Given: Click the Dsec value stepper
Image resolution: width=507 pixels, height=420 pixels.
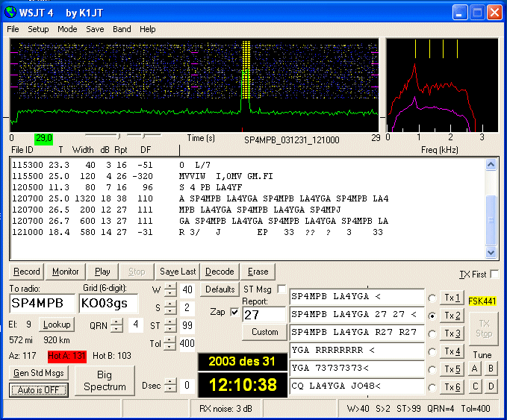Looking at the screenshot, I should tap(170, 385).
